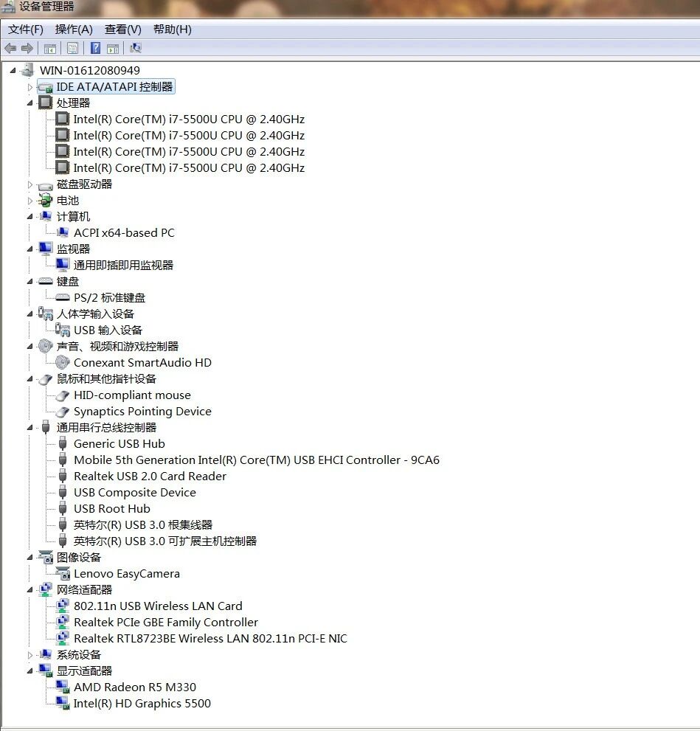700x731 pixels.
Task: Click the blue Help question mark icon
Action: [96, 48]
